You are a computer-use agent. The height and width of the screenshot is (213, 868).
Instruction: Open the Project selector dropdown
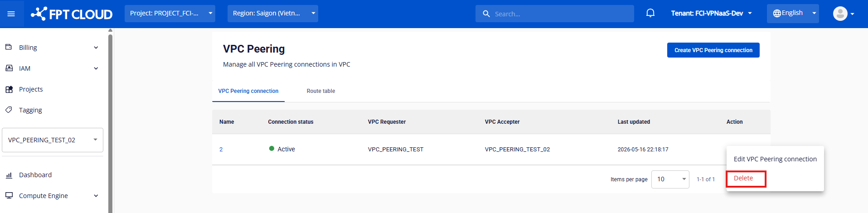(x=170, y=14)
